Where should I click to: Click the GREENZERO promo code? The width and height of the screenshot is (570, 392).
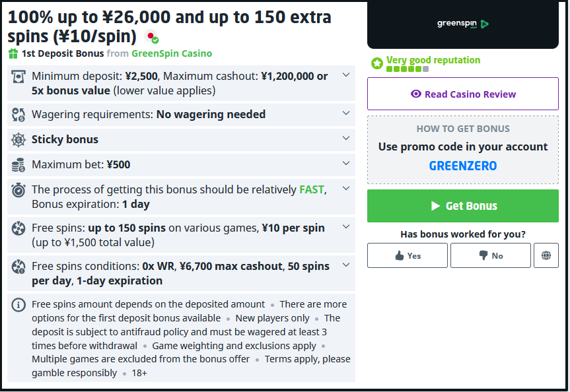[463, 166]
